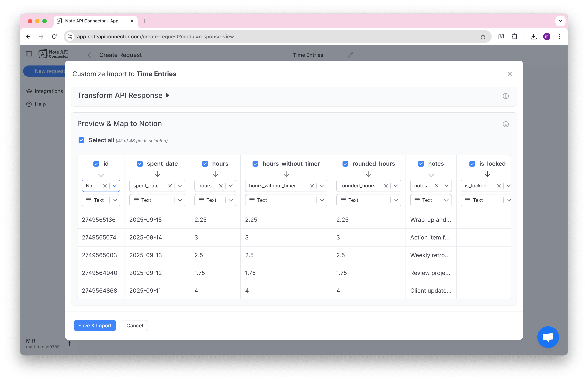The width and height of the screenshot is (588, 382).
Task: Clear the hours field mapping
Action: [x=221, y=186]
